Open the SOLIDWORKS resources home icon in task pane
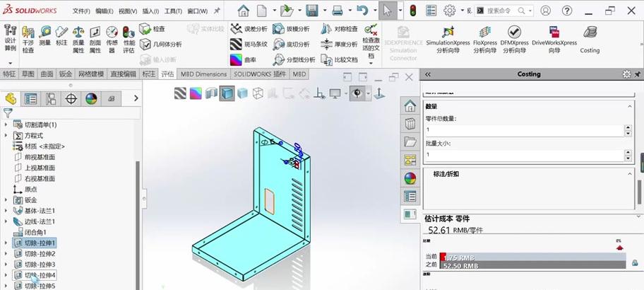This screenshot has height=290, width=644. point(410,106)
